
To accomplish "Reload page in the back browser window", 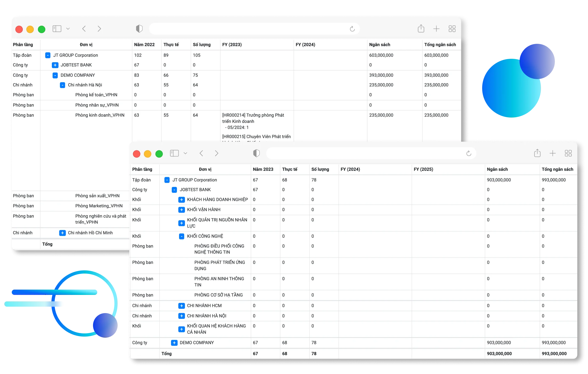I will (x=352, y=29).
